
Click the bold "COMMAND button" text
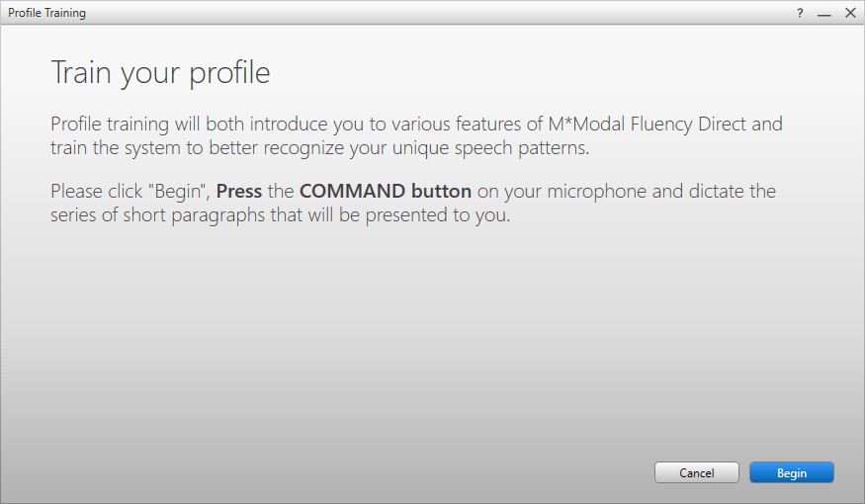pyautogui.click(x=386, y=191)
